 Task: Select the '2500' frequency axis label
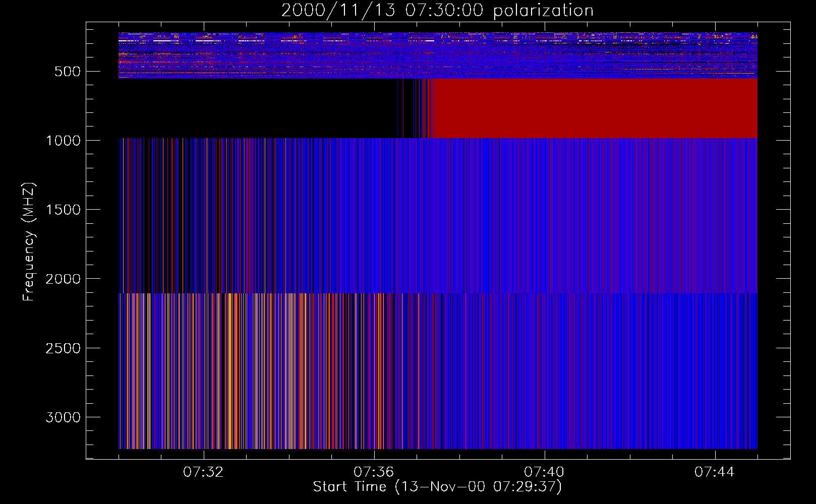[63, 348]
